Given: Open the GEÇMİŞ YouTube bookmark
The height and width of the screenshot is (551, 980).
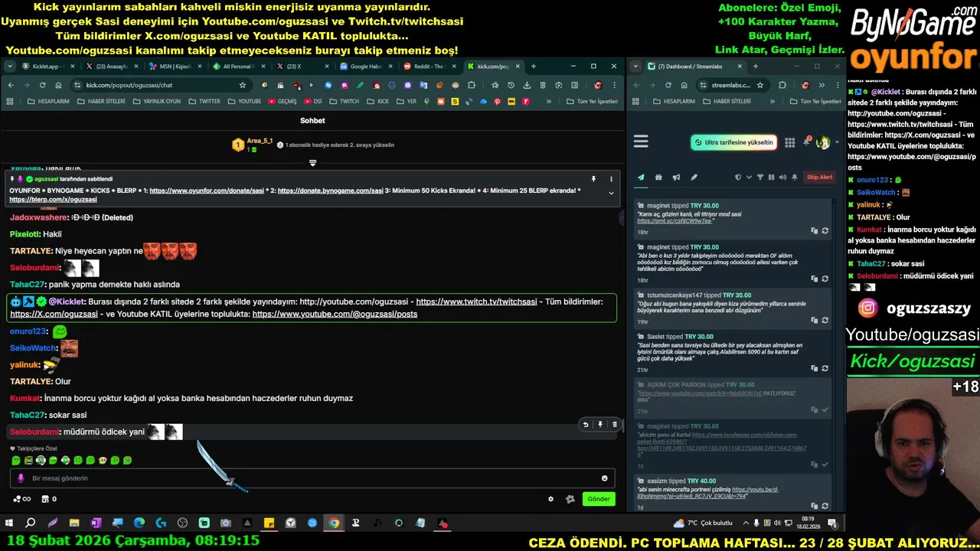Looking at the screenshot, I should pyautogui.click(x=283, y=101).
